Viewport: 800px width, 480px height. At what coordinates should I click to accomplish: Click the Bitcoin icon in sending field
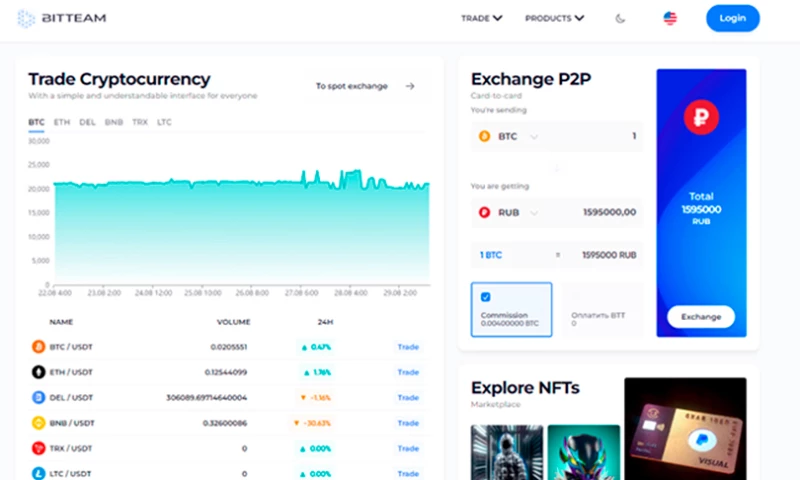point(484,136)
